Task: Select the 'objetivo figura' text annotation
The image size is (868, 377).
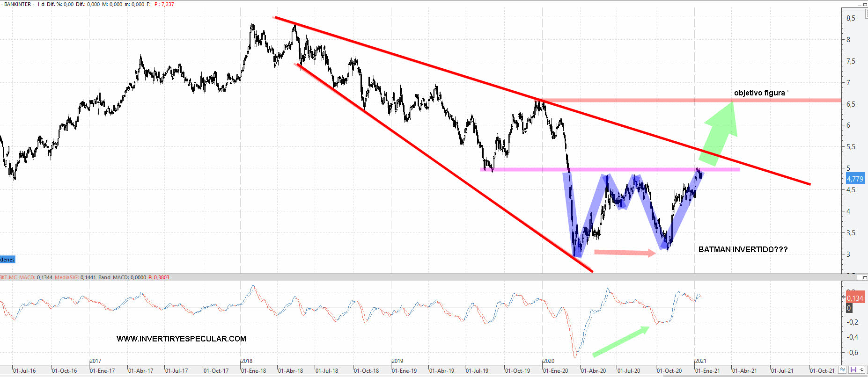Action: tap(759, 93)
